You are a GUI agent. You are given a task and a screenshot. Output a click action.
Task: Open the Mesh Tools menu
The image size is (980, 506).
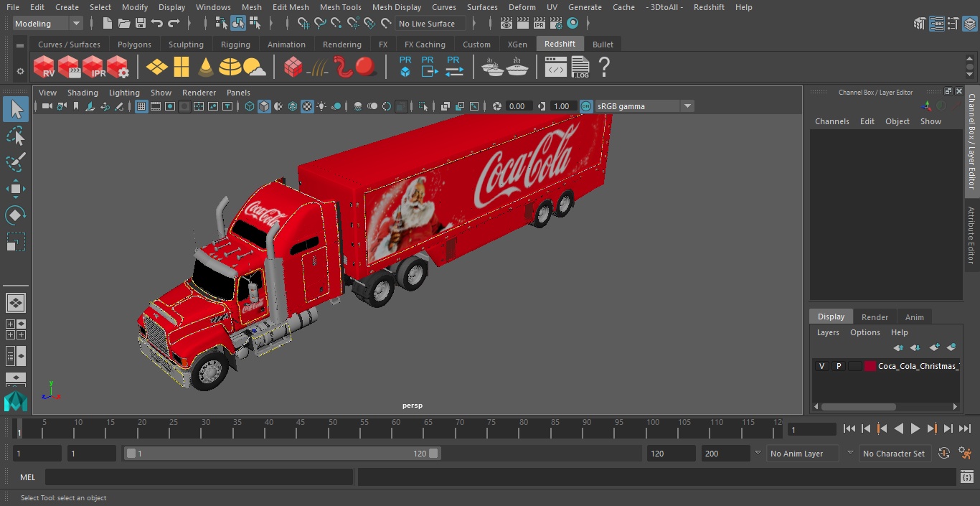click(x=340, y=7)
